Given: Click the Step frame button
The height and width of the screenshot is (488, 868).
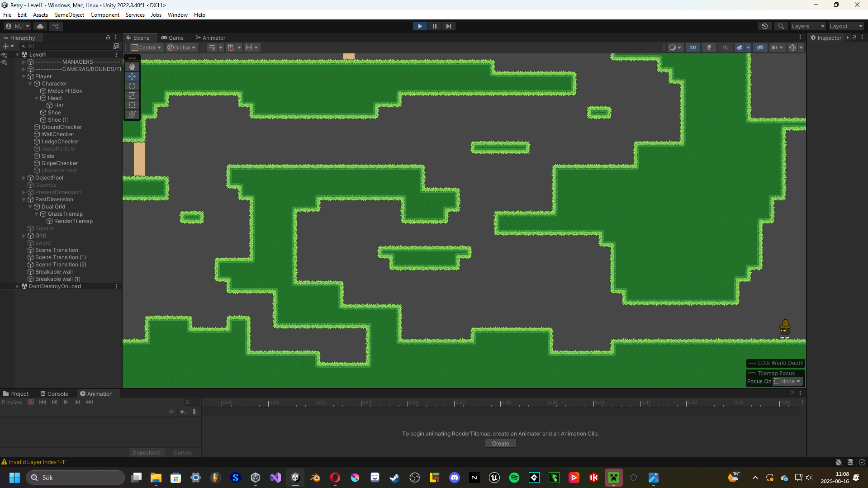Looking at the screenshot, I should tap(448, 26).
